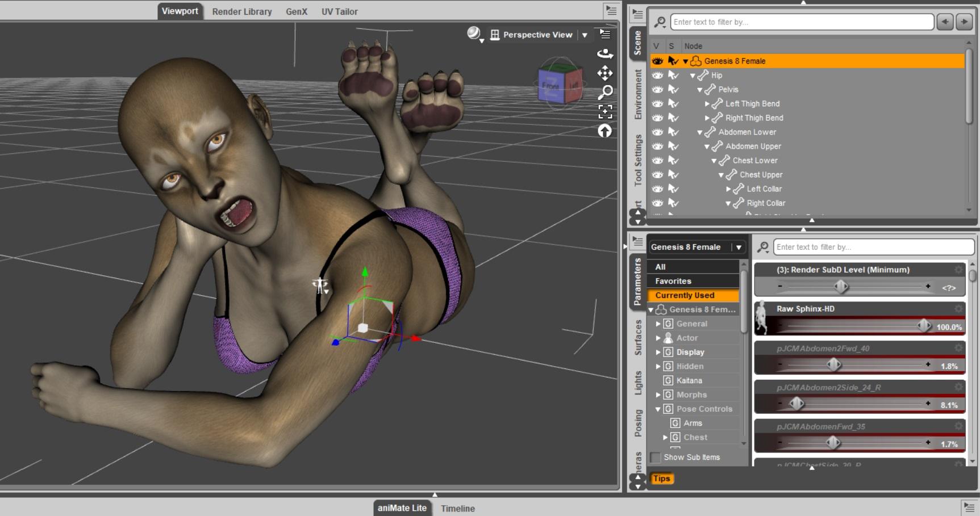Focus the Scene pane filter text field

[802, 22]
